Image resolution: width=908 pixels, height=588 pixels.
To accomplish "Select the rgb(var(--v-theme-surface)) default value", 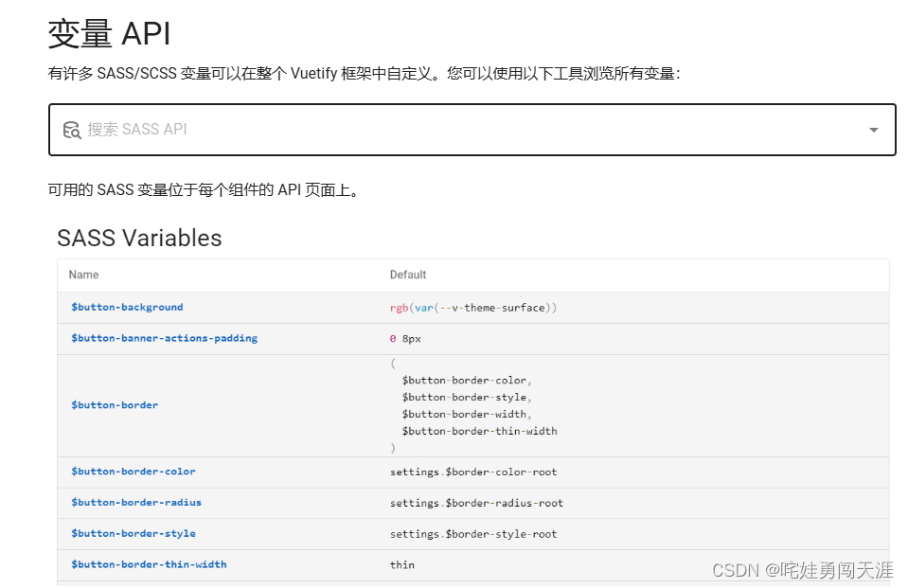I will [x=473, y=308].
